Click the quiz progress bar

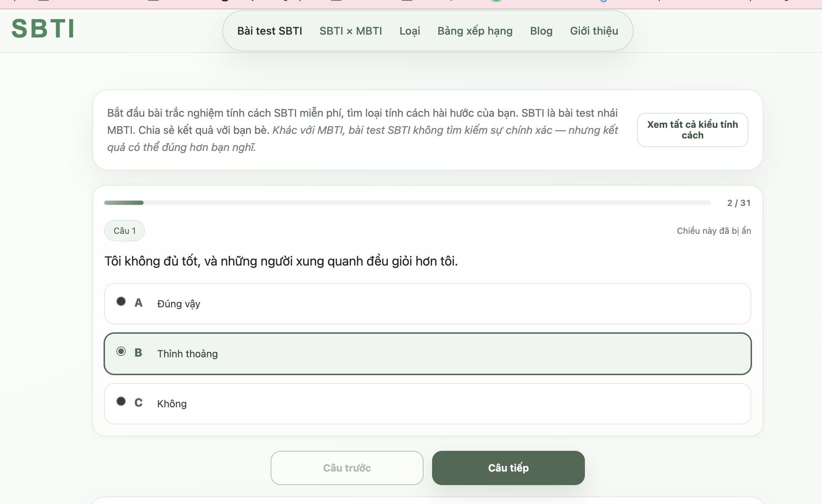pyautogui.click(x=407, y=202)
